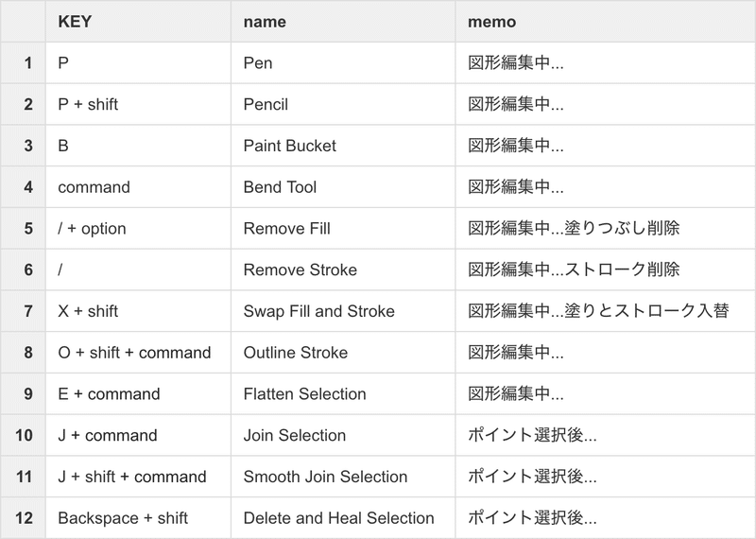Select row number 1

[x=23, y=62]
